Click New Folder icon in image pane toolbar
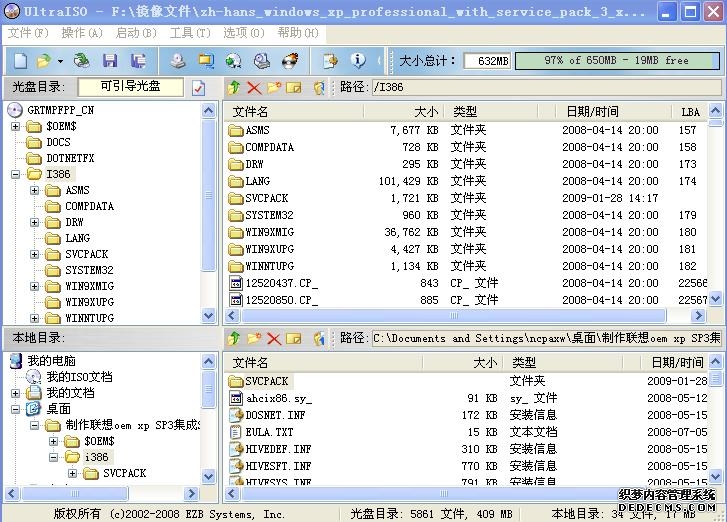Screen dimensions: 727x522 tap(274, 87)
